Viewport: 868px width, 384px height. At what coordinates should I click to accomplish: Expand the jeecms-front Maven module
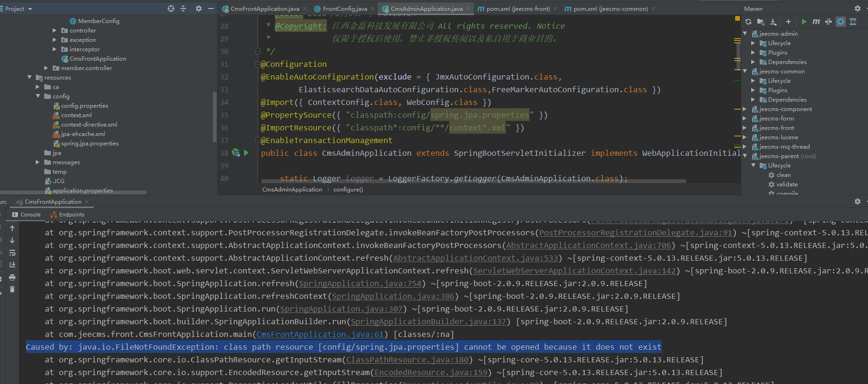click(745, 128)
